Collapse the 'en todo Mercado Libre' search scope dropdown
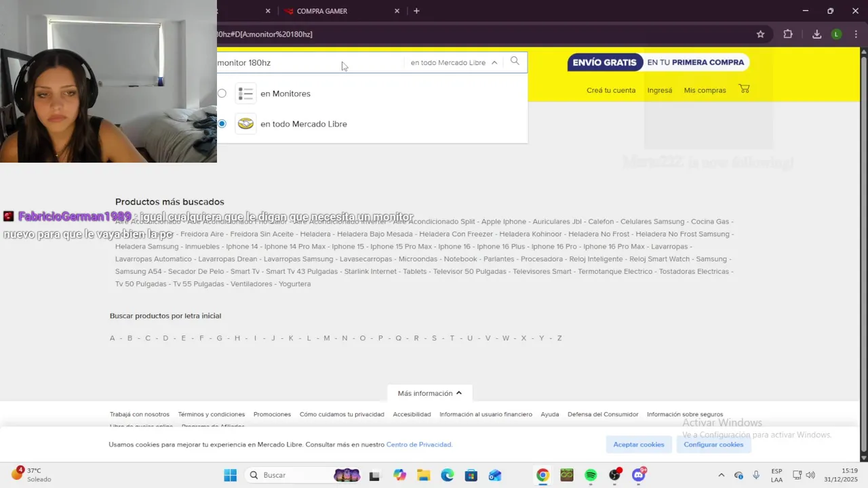The width and height of the screenshot is (868, 488). tap(454, 62)
